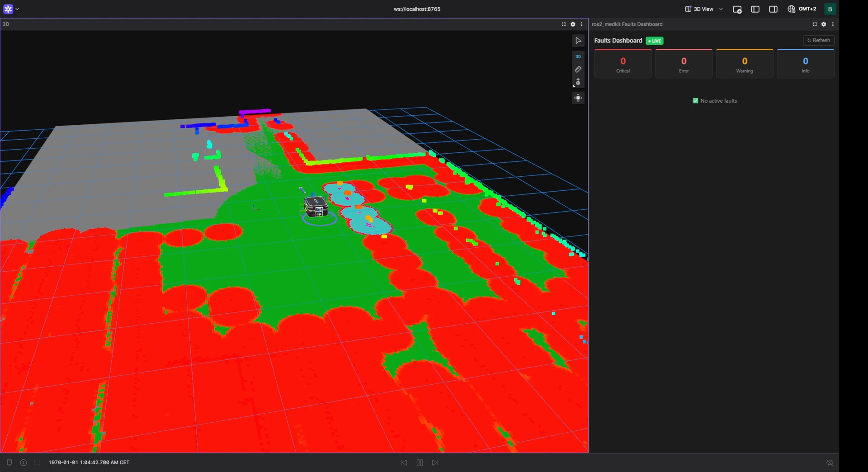Click the No active faults checkmark
868x472 pixels.
tap(695, 101)
